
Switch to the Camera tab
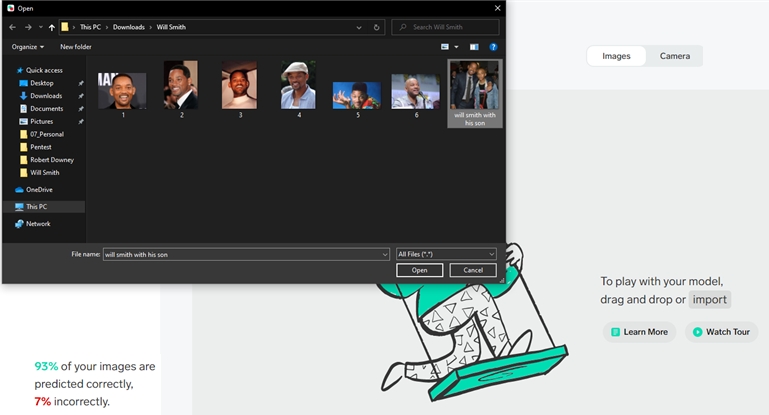pyautogui.click(x=675, y=56)
